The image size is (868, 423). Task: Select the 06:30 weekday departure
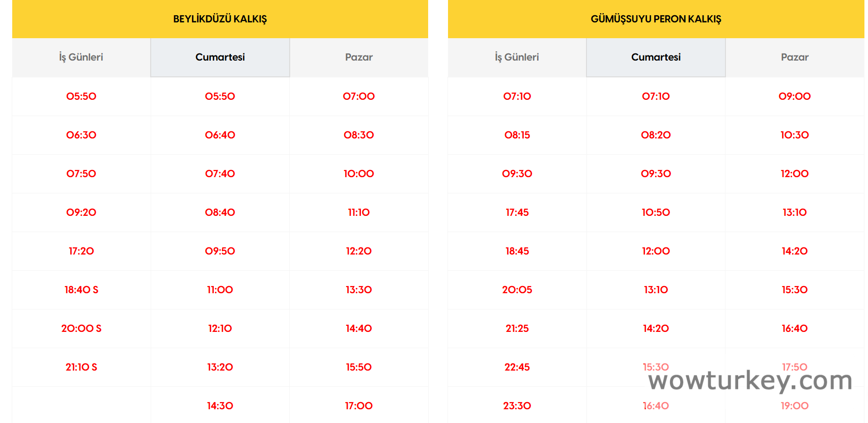[81, 135]
